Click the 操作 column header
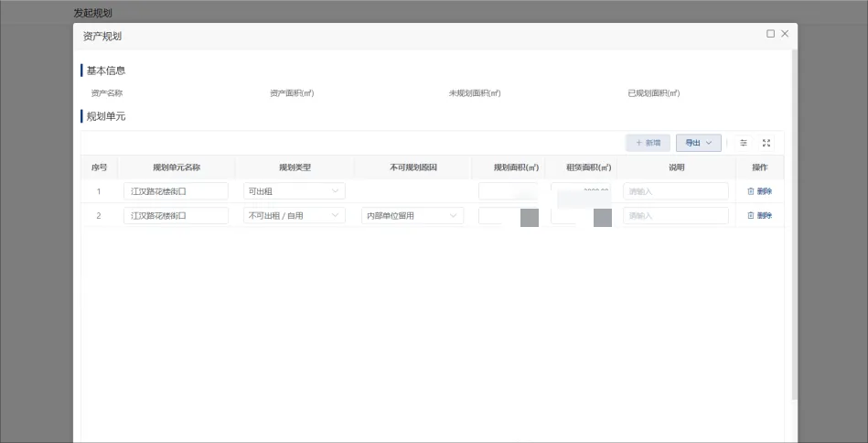This screenshot has width=868, height=443. 759,167
